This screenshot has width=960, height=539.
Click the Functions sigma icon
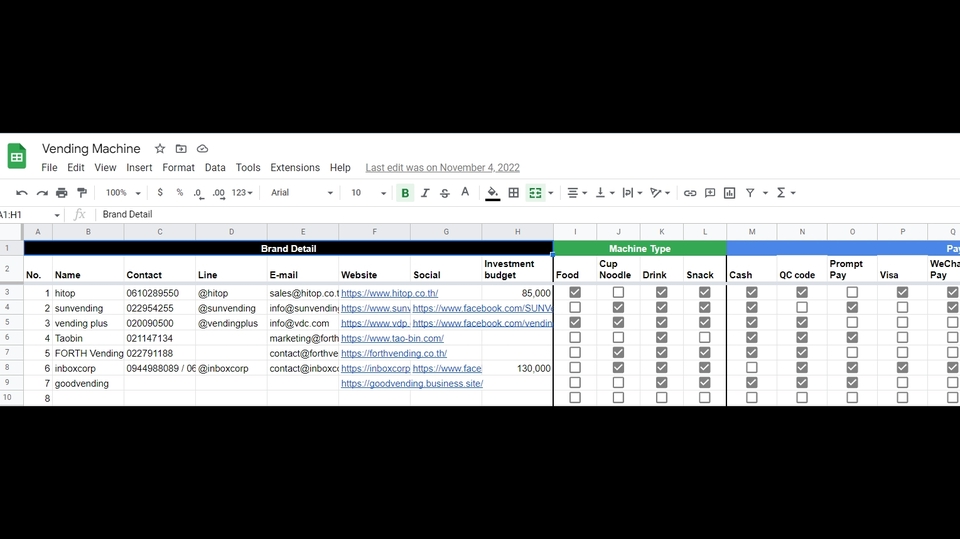coord(781,193)
